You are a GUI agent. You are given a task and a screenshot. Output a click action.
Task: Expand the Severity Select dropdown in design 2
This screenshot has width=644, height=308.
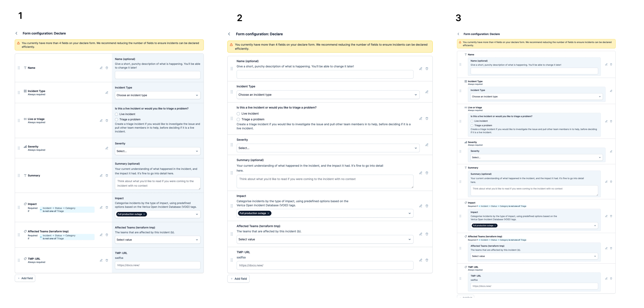click(x=328, y=148)
